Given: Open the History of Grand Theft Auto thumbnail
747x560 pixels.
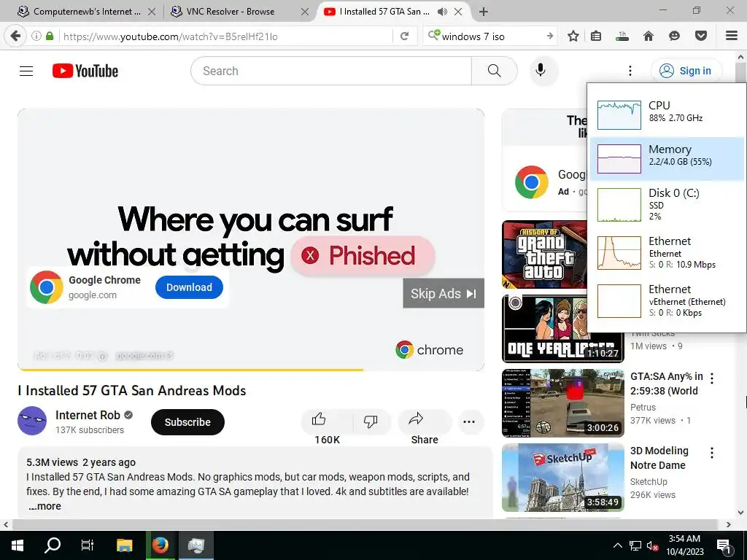Looking at the screenshot, I should click(544, 254).
